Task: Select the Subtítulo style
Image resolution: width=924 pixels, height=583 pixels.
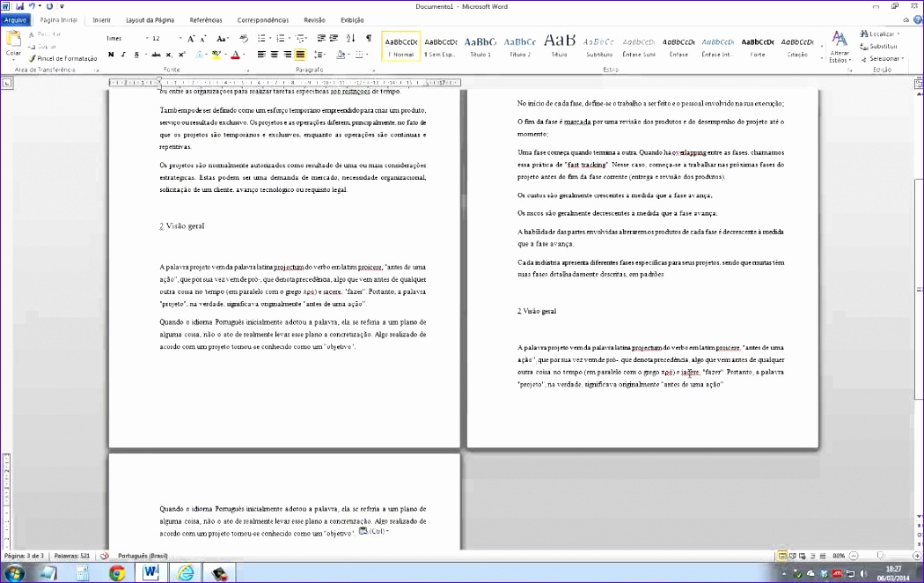Action: 599,46
